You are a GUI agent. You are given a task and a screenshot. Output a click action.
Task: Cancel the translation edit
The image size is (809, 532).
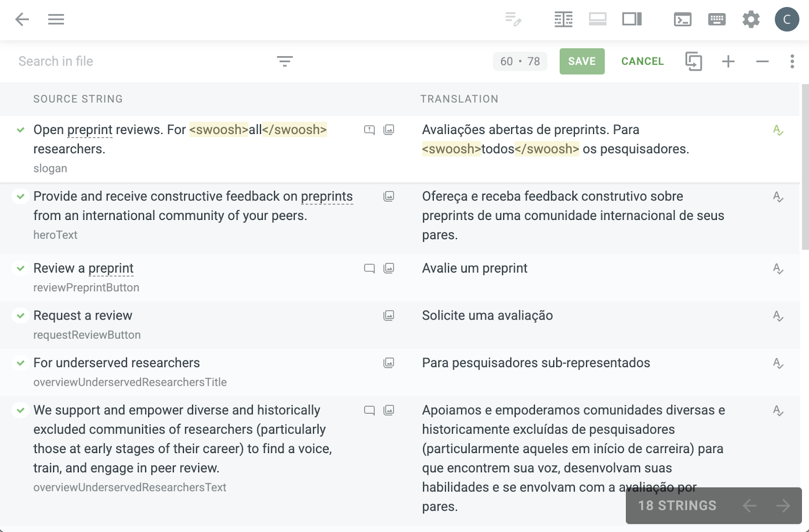click(x=642, y=61)
